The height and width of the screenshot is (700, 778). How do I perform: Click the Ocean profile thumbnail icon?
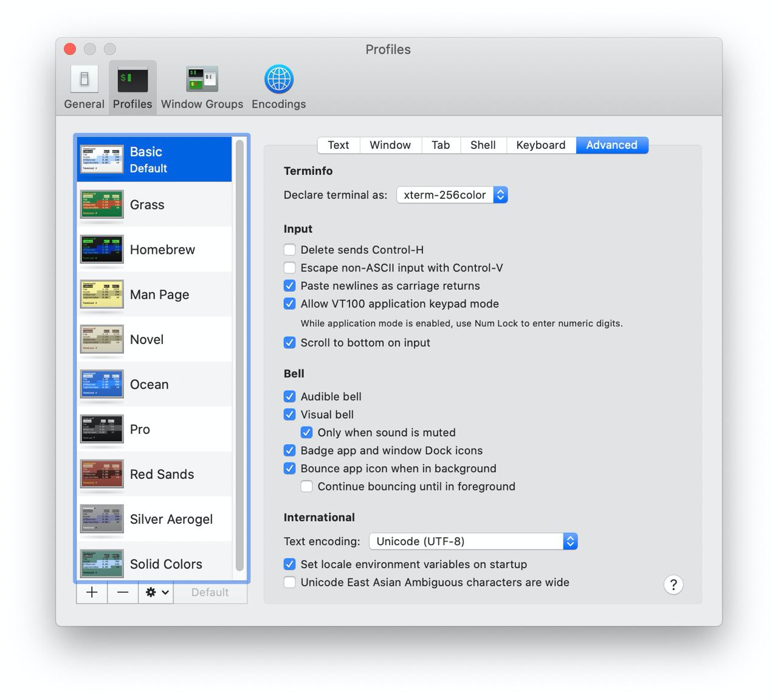pyautogui.click(x=102, y=384)
